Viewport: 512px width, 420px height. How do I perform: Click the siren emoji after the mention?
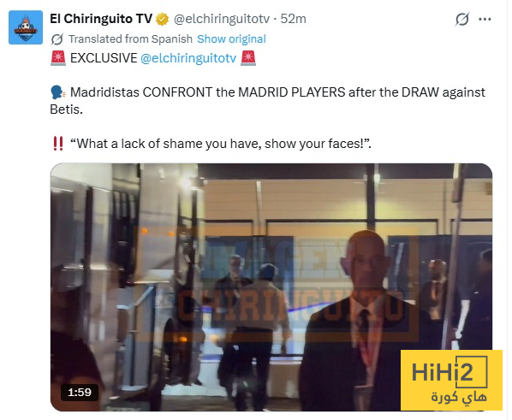pos(248,58)
